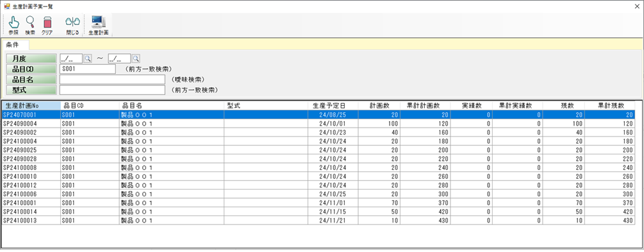Click date cell 24/10/01
Viewport: 644px width, 252px height.
[x=333, y=123]
